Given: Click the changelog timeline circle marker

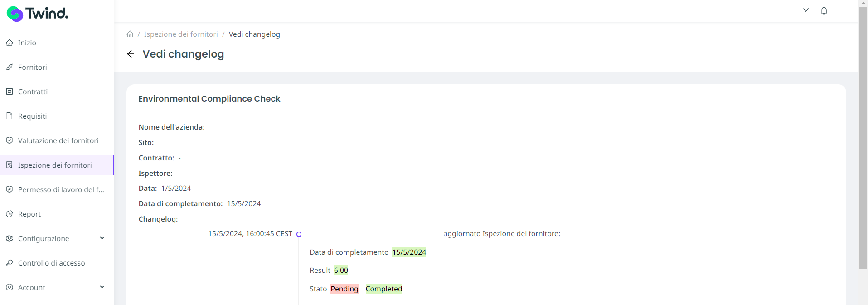Looking at the screenshot, I should pos(299,234).
